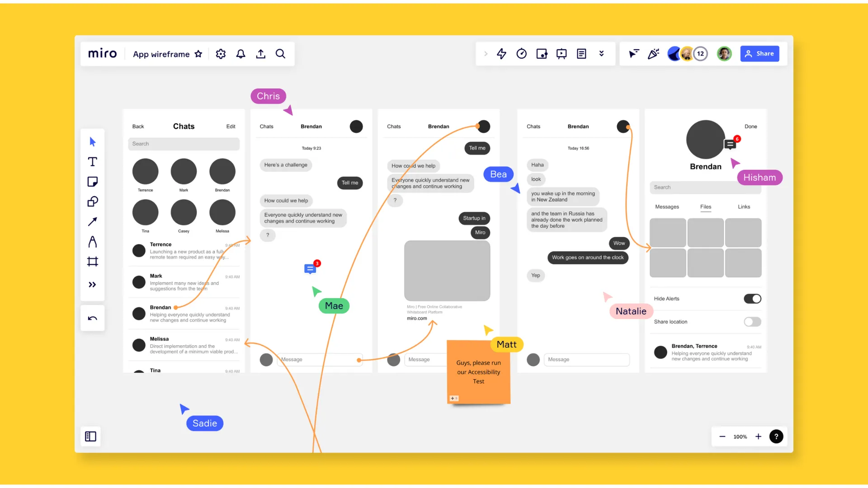Expand collapsed toolbar with right chevron
The width and height of the screenshot is (868, 488).
pyautogui.click(x=486, y=54)
